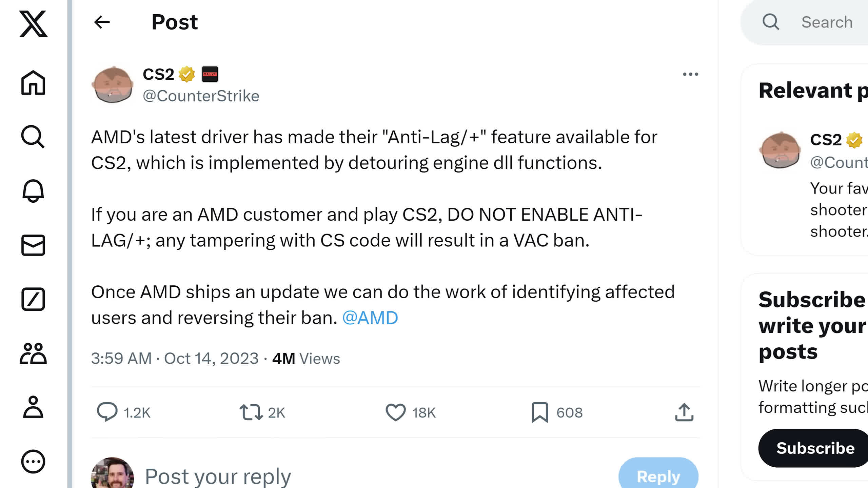Screen dimensions: 868x488
Task: Click the reply comment bubble icon
Action: pos(107,412)
